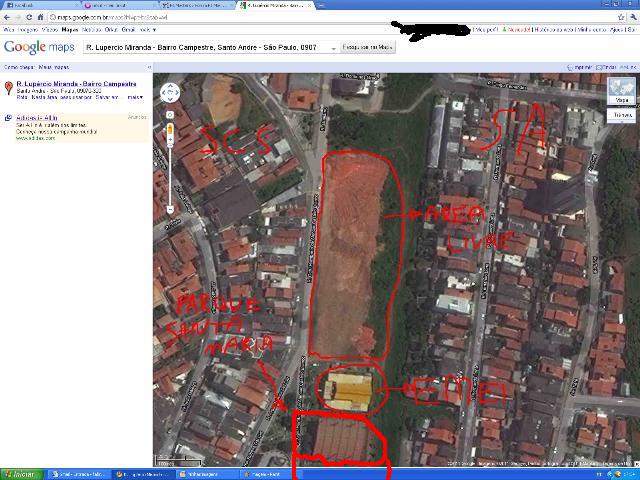Click the Google maps logo

pos(39,47)
